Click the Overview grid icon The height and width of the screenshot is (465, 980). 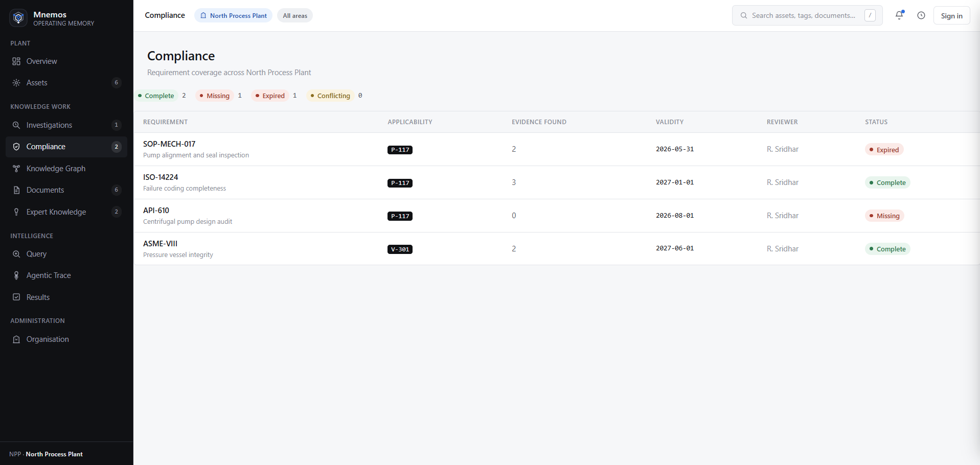click(x=16, y=61)
